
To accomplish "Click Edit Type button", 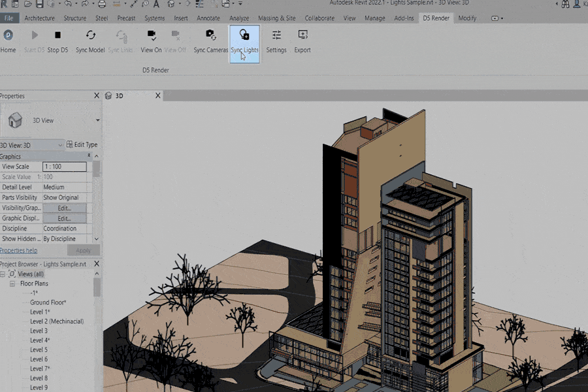I will pos(82,144).
